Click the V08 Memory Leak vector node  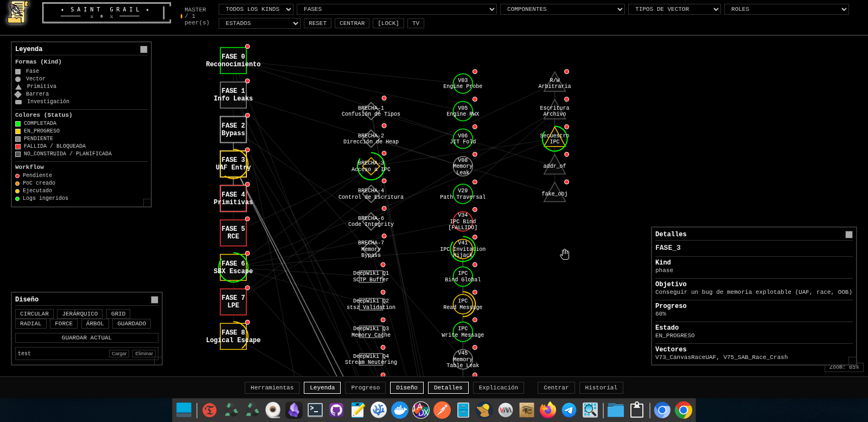[x=463, y=166]
